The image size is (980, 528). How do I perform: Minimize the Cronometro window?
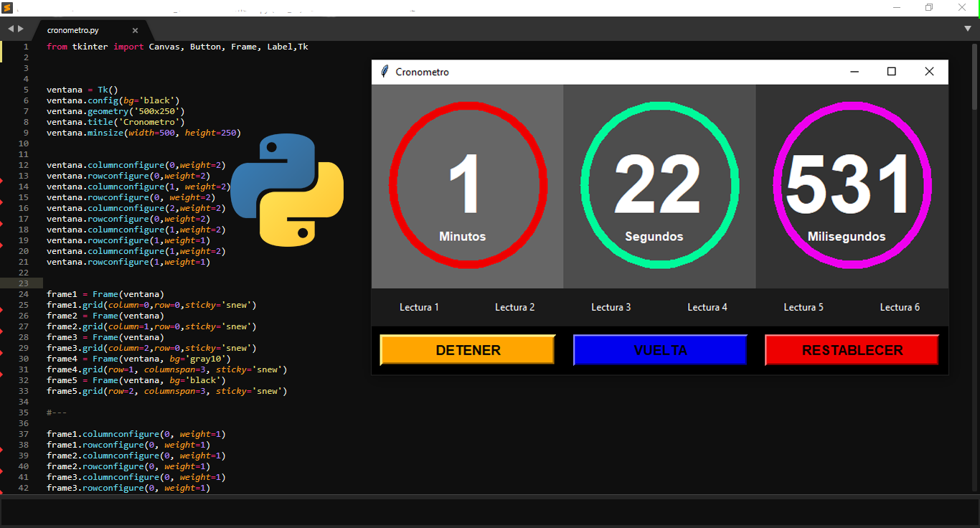point(854,72)
